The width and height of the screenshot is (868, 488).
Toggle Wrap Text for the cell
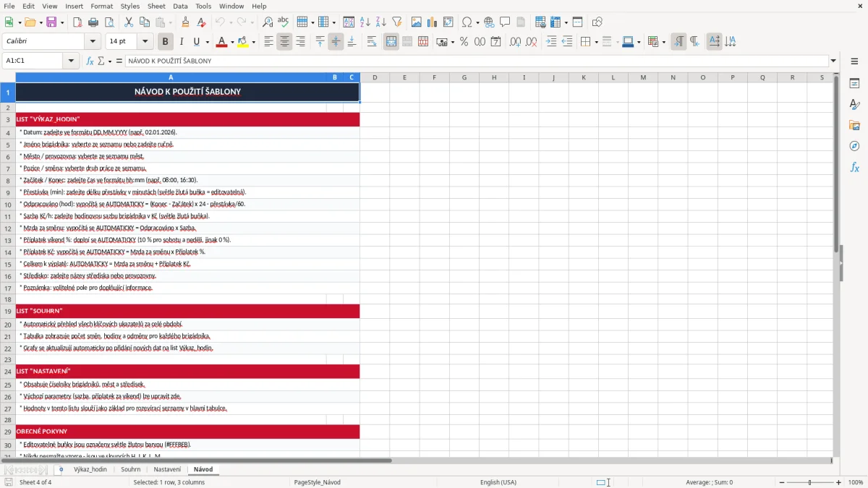pyautogui.click(x=372, y=42)
